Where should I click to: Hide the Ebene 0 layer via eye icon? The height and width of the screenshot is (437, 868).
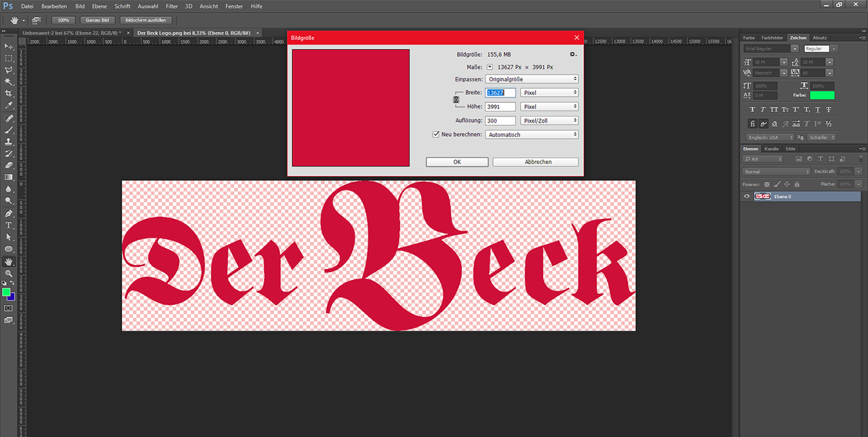(x=747, y=196)
